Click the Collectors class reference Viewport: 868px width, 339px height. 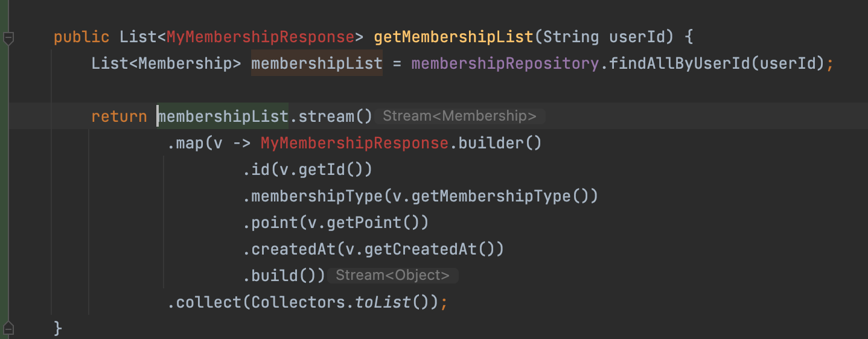(x=298, y=302)
